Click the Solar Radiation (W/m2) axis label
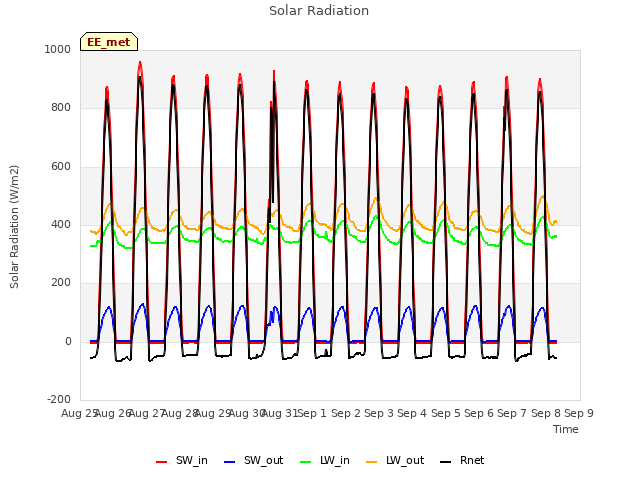 14,227
